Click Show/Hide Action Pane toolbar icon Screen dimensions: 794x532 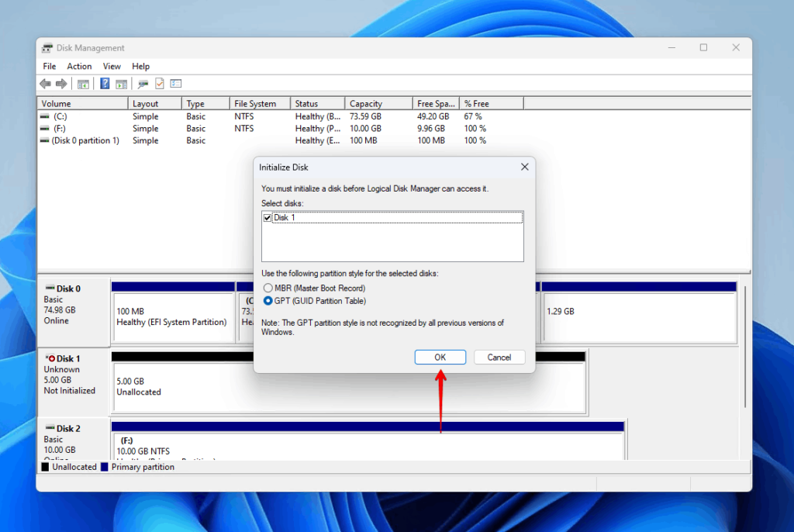122,84
